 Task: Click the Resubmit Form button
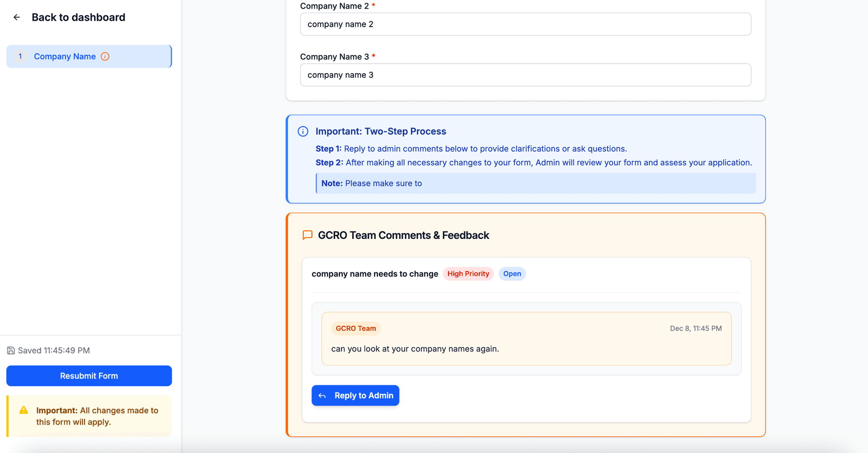(x=89, y=375)
